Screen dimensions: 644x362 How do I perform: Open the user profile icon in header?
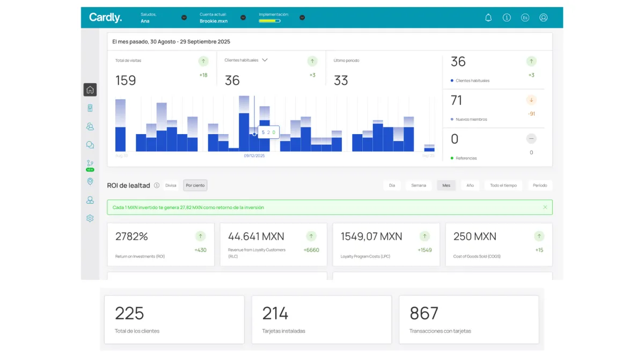[543, 18]
